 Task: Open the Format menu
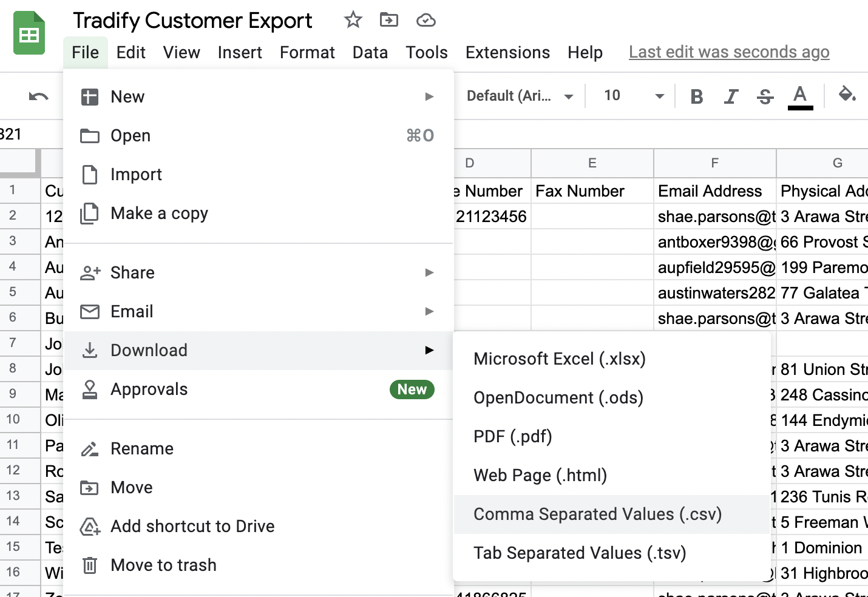point(307,52)
